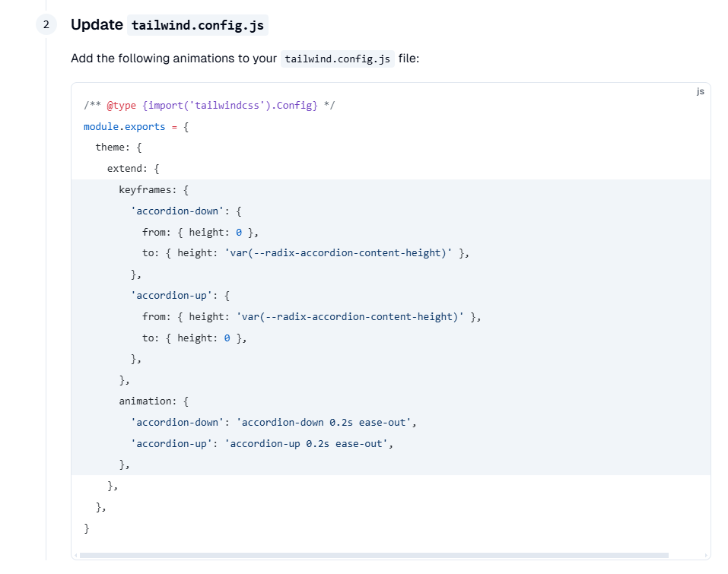Click the 'keyframes: {' code line
The image size is (728, 574).
tap(154, 190)
